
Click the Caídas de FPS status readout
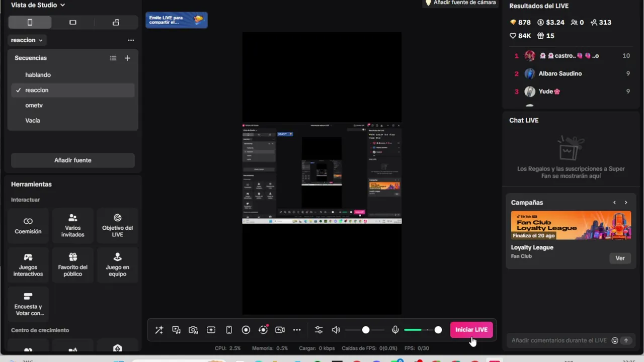pyautogui.click(x=369, y=348)
